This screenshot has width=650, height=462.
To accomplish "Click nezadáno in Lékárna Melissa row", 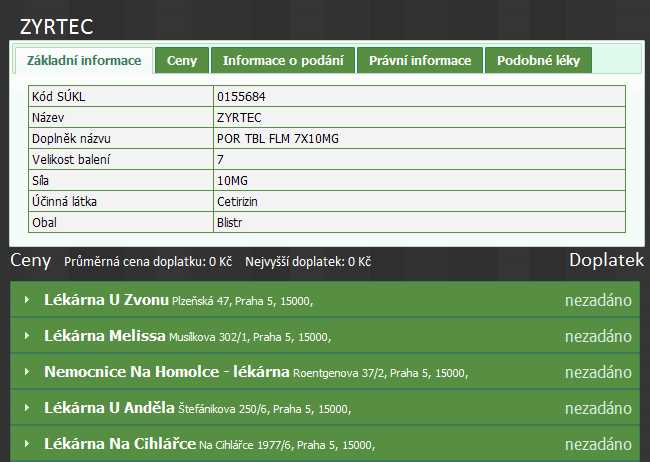I will [598, 336].
